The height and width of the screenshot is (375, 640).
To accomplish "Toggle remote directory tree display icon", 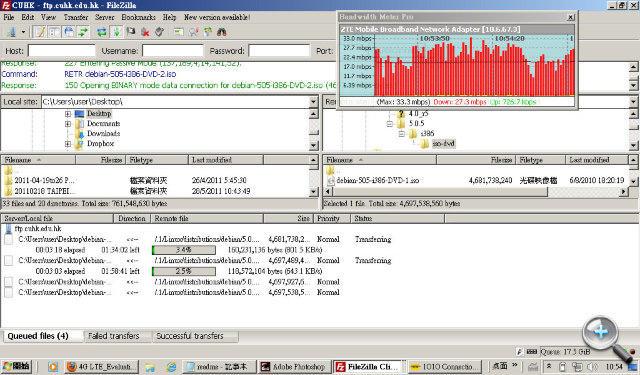I will click(x=69, y=32).
